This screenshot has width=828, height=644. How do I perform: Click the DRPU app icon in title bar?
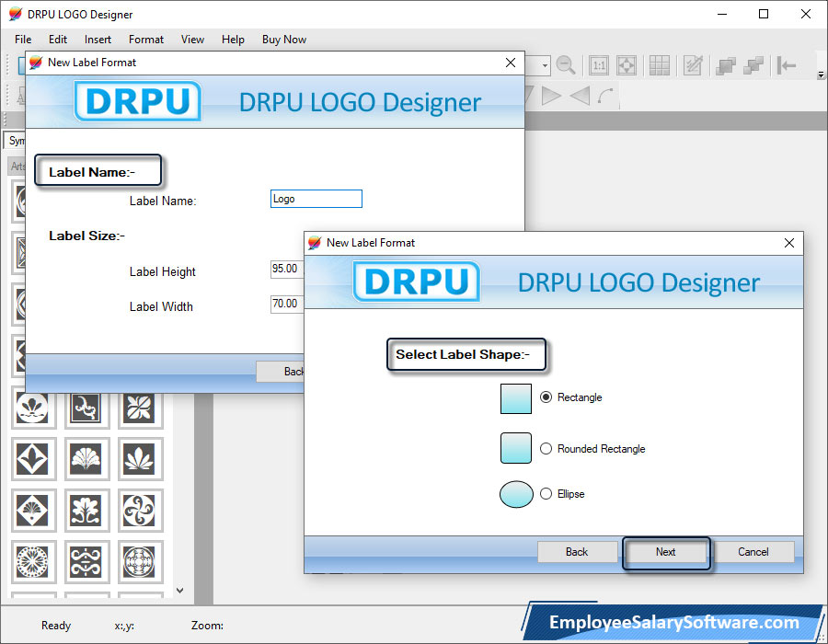point(16,14)
